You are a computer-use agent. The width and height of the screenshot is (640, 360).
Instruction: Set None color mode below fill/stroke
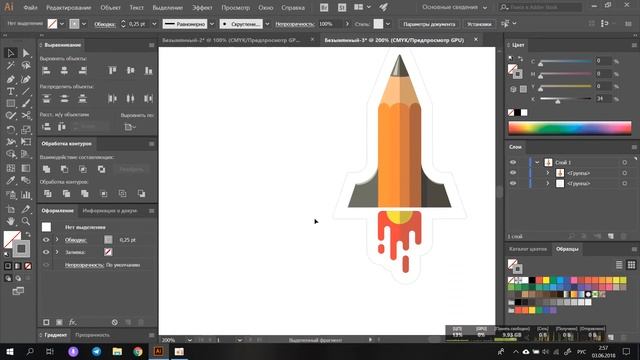(28, 266)
